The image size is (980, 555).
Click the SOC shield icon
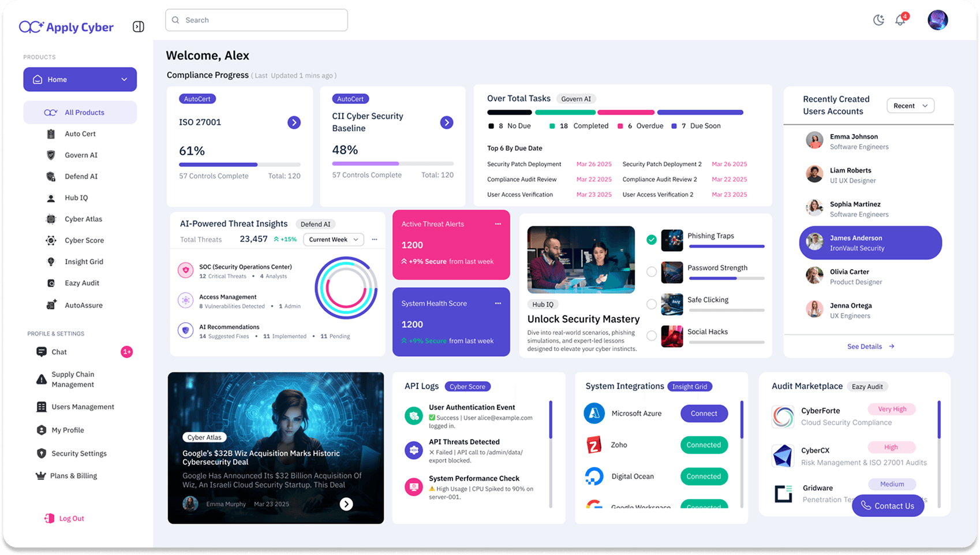[186, 270]
